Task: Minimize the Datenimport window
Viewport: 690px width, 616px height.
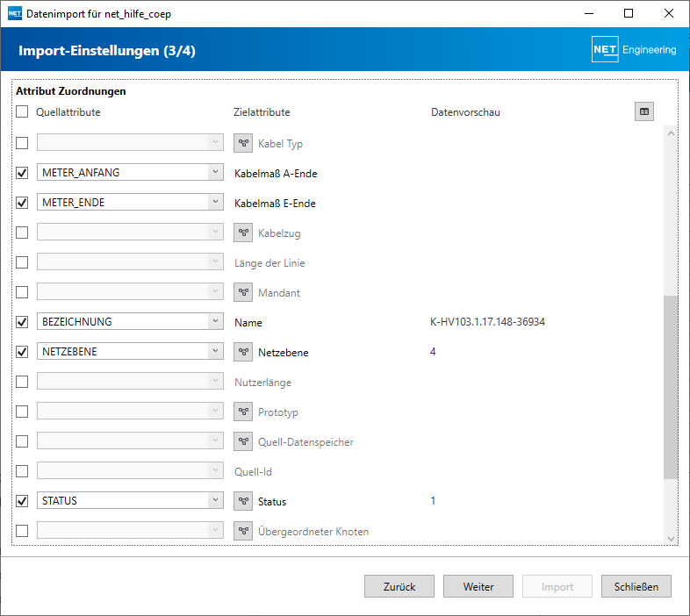Action: pyautogui.click(x=589, y=14)
